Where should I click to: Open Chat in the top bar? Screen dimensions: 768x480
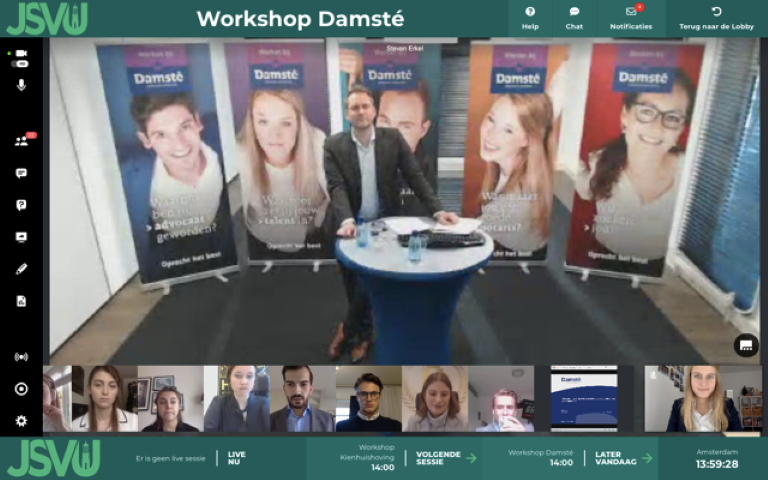point(574,18)
